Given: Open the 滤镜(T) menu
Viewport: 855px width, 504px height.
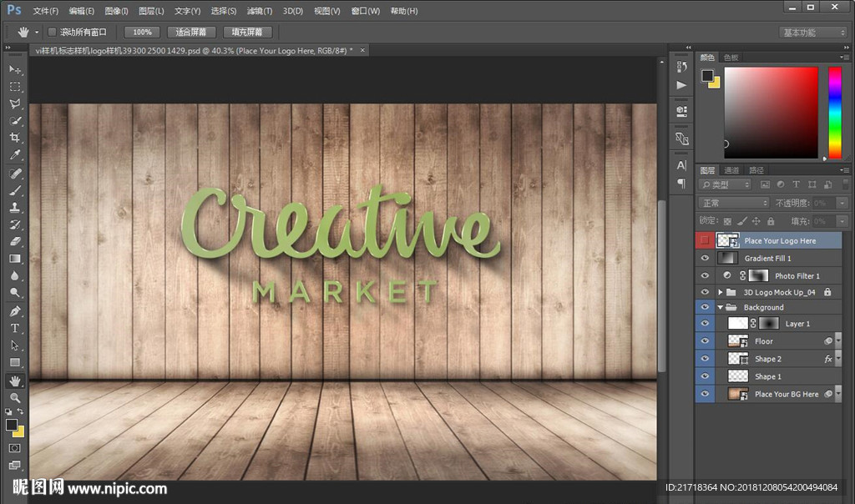Looking at the screenshot, I should pos(261,11).
